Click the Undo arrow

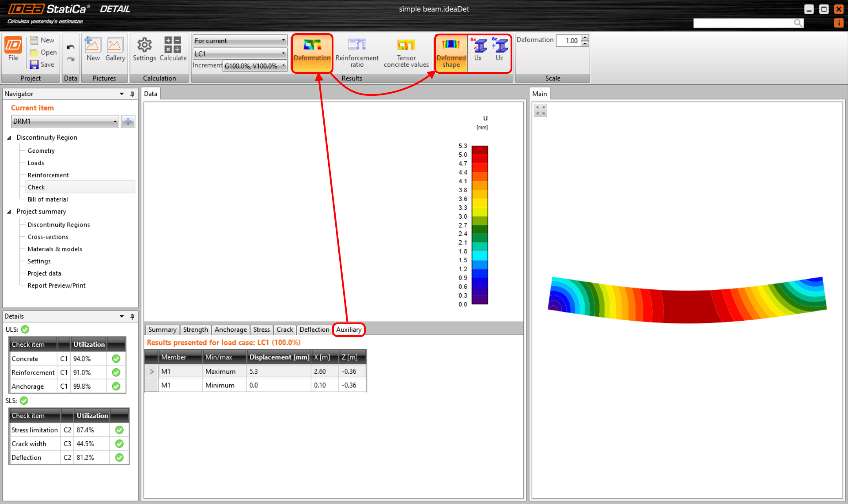70,47
